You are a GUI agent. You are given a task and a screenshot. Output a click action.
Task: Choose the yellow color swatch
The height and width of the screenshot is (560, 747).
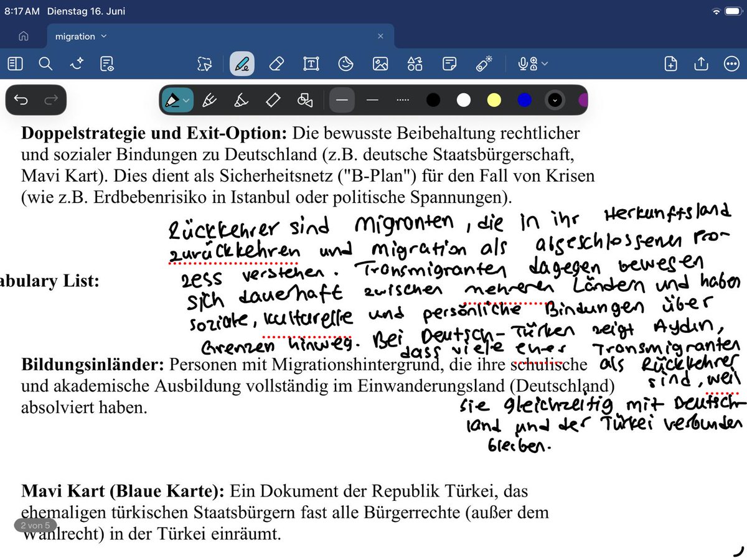494,100
